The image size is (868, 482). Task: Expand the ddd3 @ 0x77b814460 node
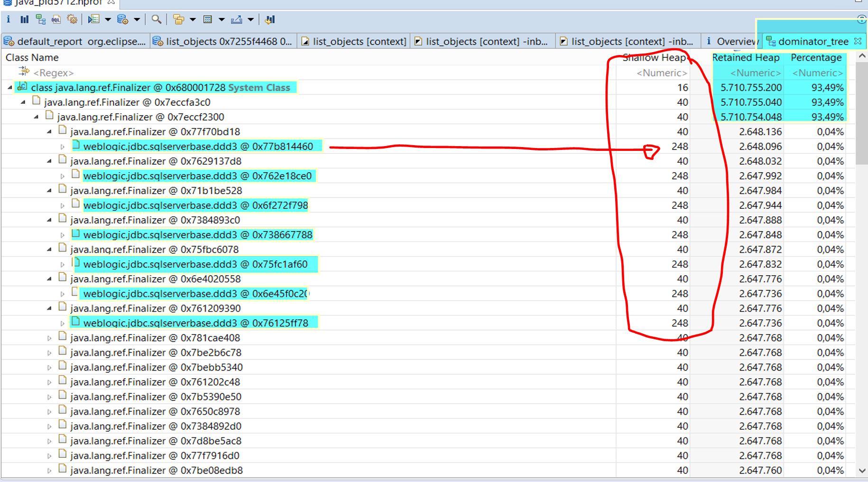(62, 147)
